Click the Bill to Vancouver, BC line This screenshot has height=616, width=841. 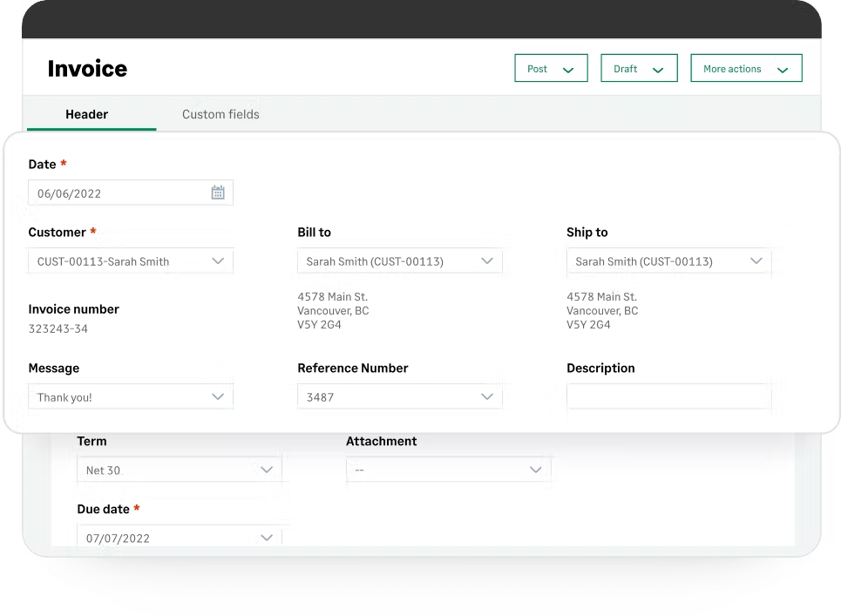pos(333,310)
